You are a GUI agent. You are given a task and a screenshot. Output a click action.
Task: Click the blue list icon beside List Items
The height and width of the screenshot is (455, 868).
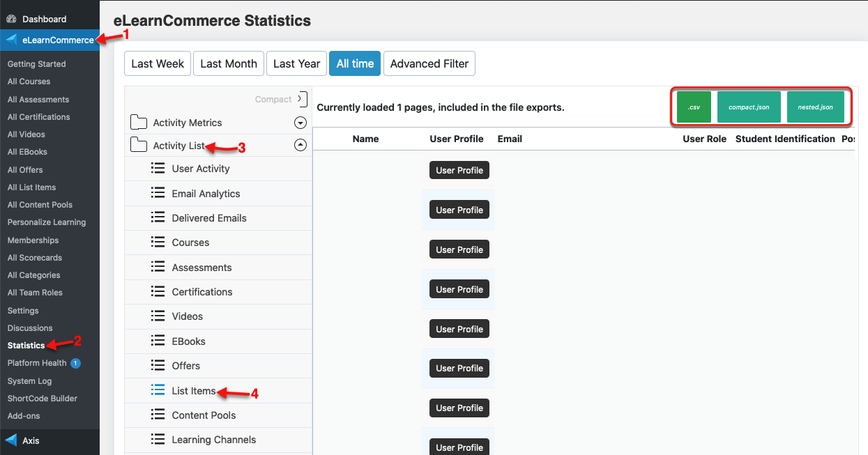(x=158, y=391)
